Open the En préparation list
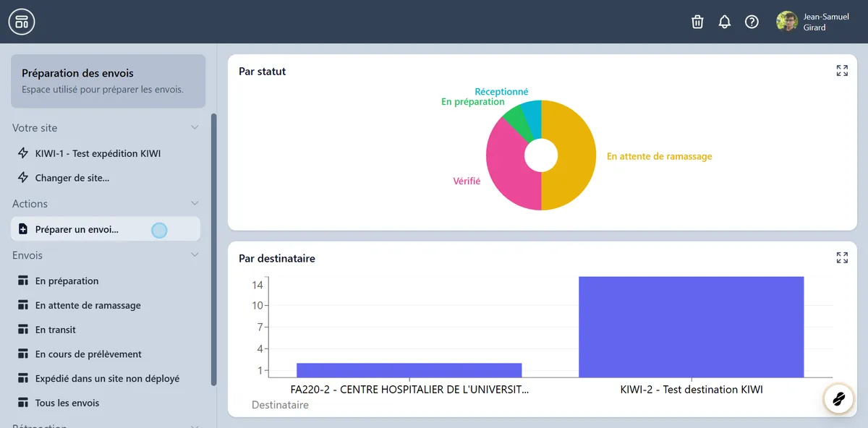The image size is (868, 428). pos(67,281)
